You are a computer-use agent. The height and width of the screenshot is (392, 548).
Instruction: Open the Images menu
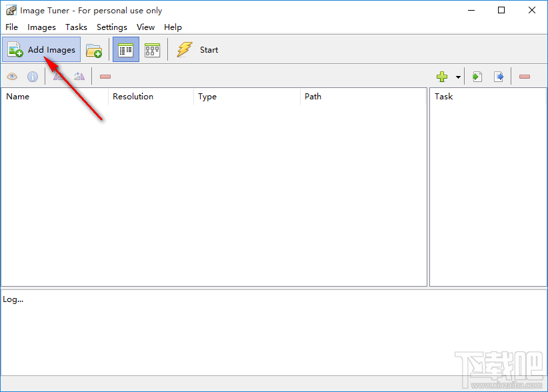(41, 27)
